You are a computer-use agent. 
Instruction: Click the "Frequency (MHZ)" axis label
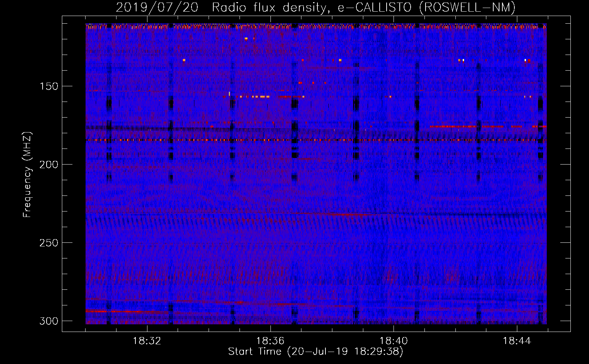click(27, 174)
